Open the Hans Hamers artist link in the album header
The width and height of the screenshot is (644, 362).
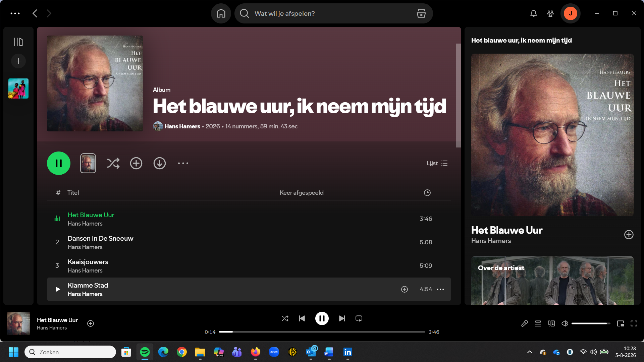182,126
